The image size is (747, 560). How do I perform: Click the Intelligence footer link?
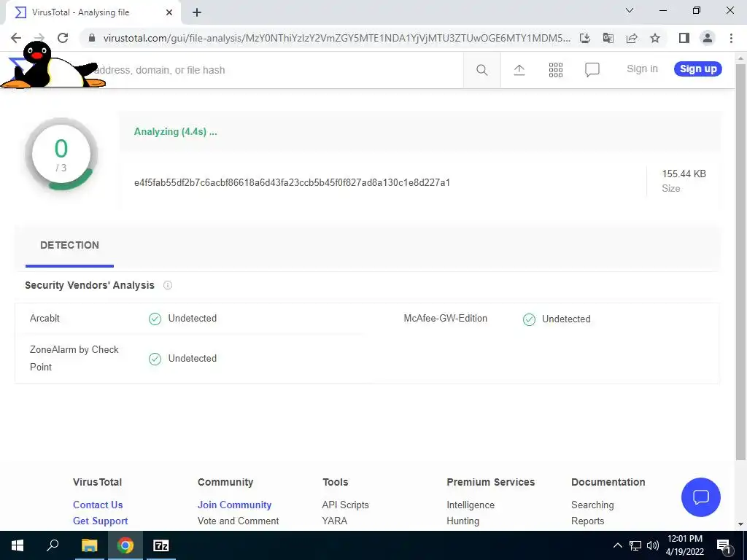pyautogui.click(x=471, y=505)
